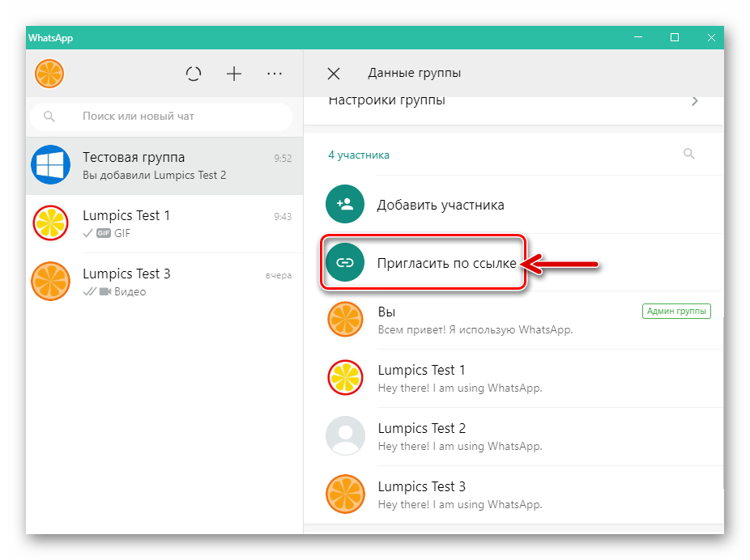Image resolution: width=750 pixels, height=560 pixels.
Task: Click the add participant icon
Action: click(345, 205)
